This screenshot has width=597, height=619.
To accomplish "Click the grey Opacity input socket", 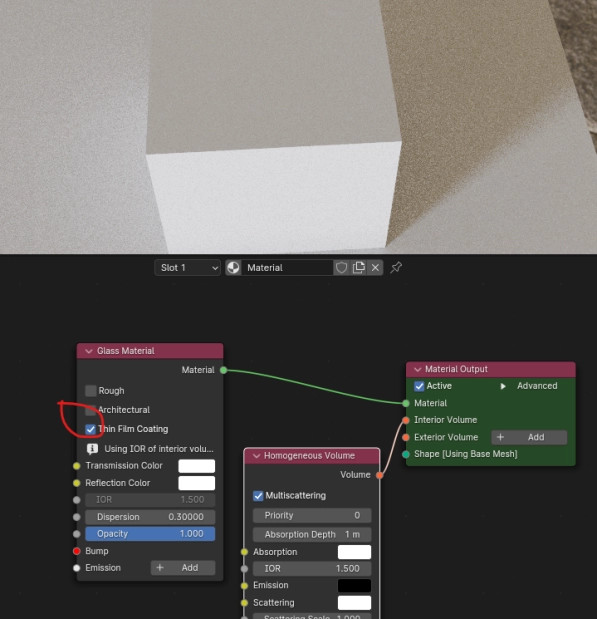I will click(x=77, y=534).
